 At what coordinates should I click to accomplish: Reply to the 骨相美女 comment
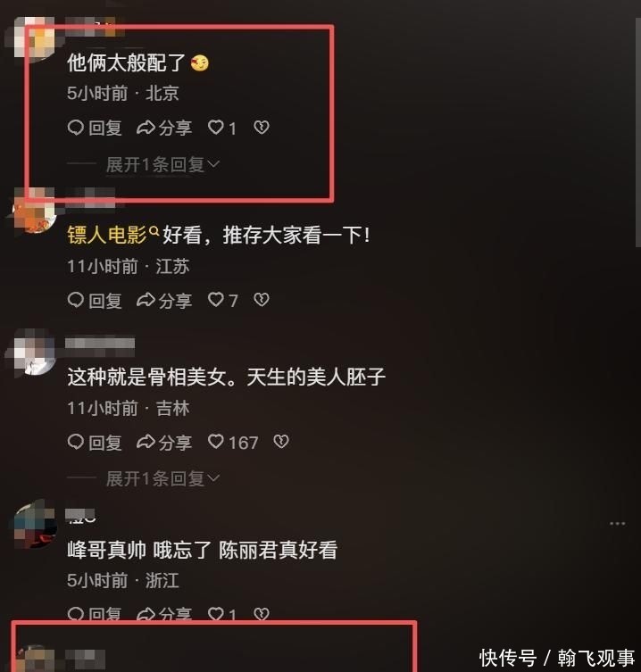click(x=95, y=443)
